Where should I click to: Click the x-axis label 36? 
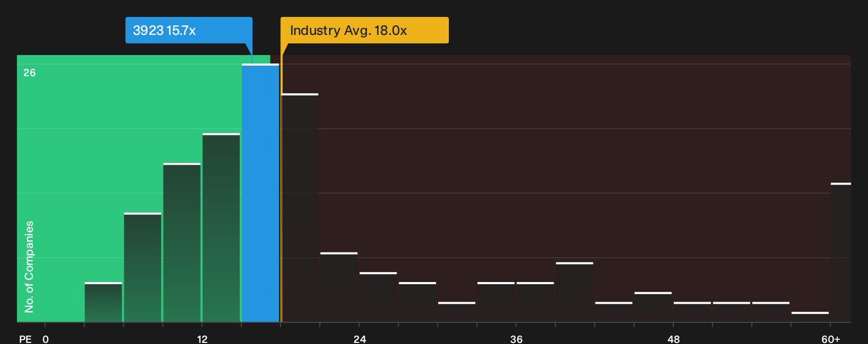(517, 339)
